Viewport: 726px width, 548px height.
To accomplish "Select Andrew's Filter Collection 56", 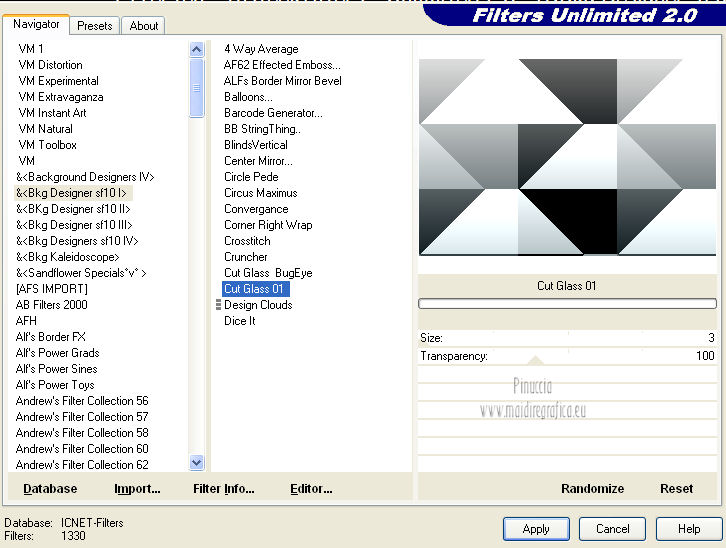I will pos(82,401).
